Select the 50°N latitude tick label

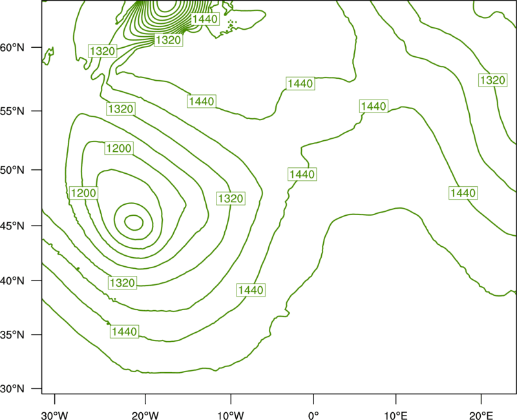click(12, 170)
